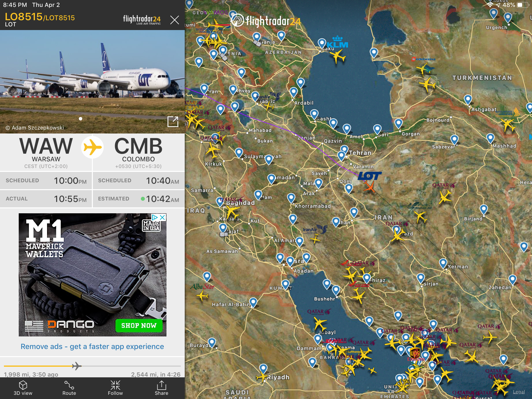Screen dimensions: 532x399
Task: Click the green Shop Now ad button
Action: coord(139,326)
